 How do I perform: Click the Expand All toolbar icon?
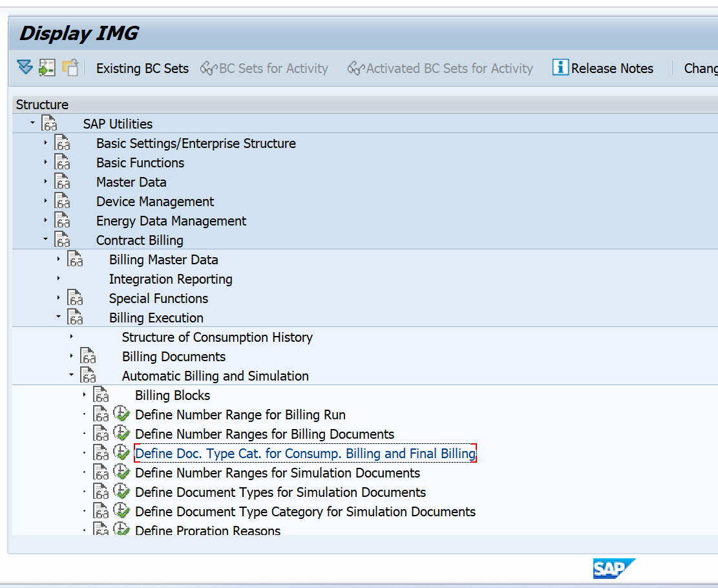[x=25, y=68]
